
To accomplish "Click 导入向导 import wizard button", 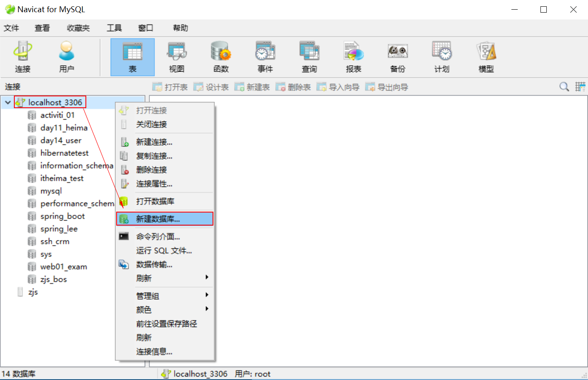I will 338,87.
